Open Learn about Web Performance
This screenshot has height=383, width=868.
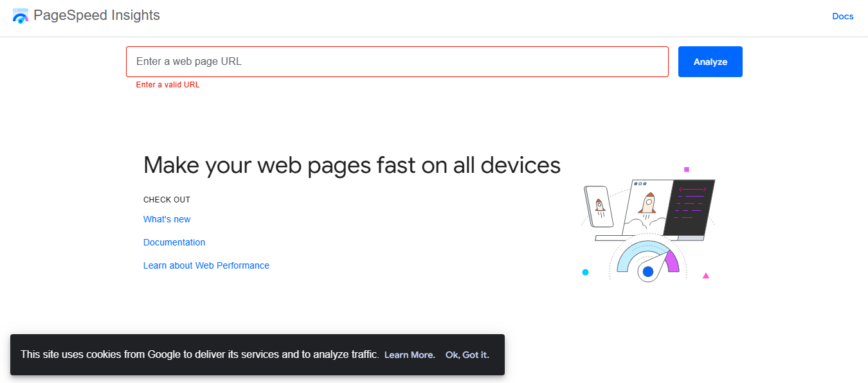pos(206,265)
